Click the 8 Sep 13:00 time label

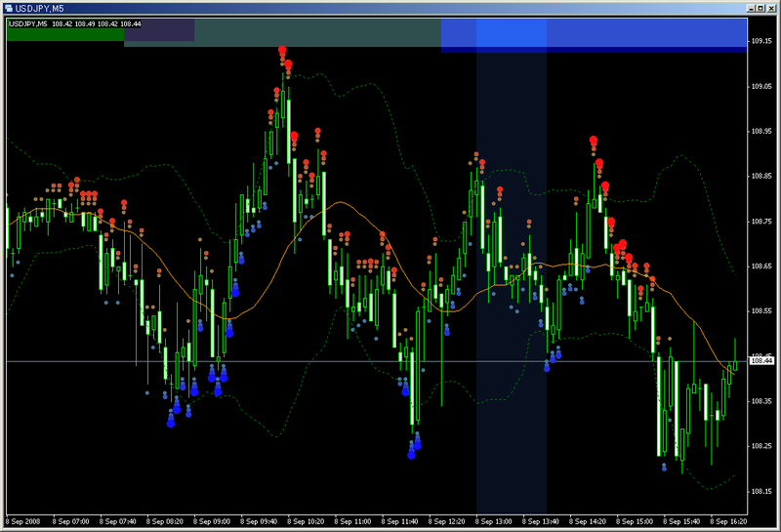(x=493, y=521)
